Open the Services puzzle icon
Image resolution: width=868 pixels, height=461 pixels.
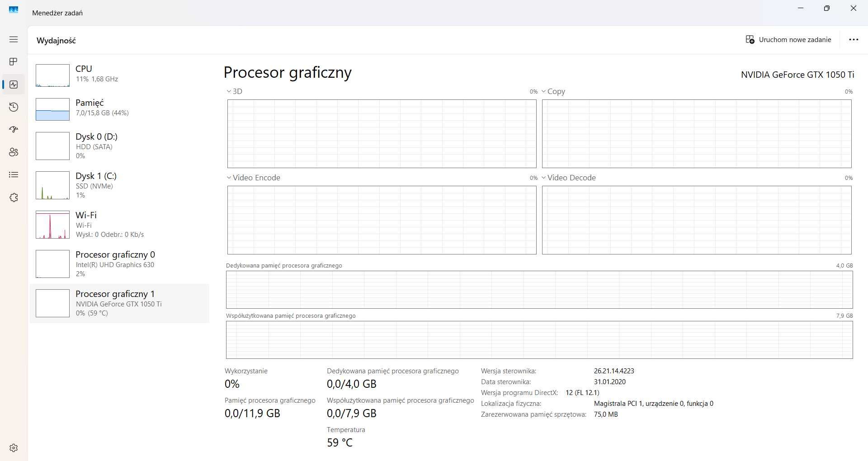point(14,198)
